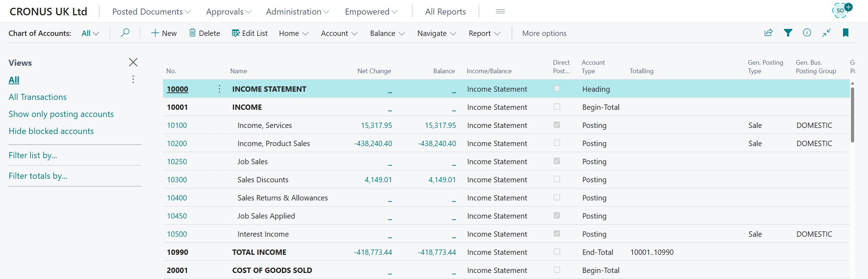Open account number 10450
The height and width of the screenshot is (279, 868).
(x=177, y=216)
